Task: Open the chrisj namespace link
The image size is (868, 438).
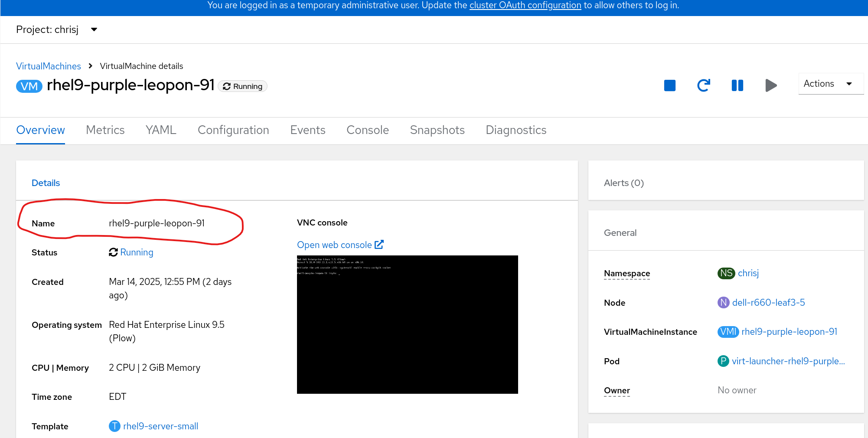Action: point(748,273)
